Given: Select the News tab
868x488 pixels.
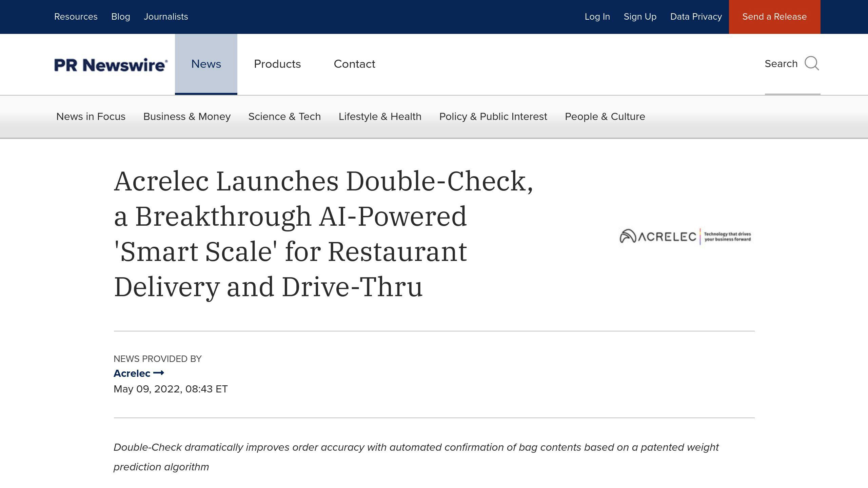Looking at the screenshot, I should [x=206, y=64].
